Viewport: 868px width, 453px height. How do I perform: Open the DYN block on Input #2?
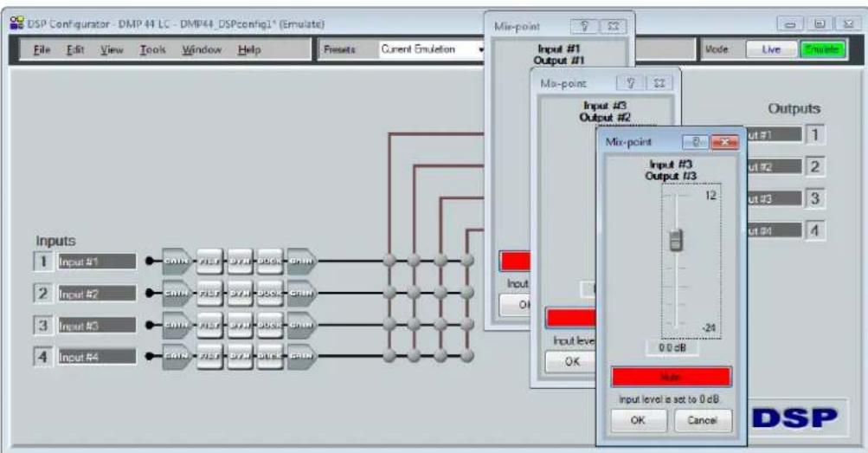click(x=241, y=293)
